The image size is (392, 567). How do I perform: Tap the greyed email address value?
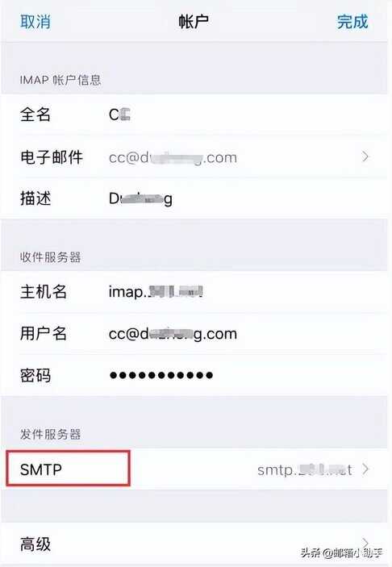click(x=173, y=157)
